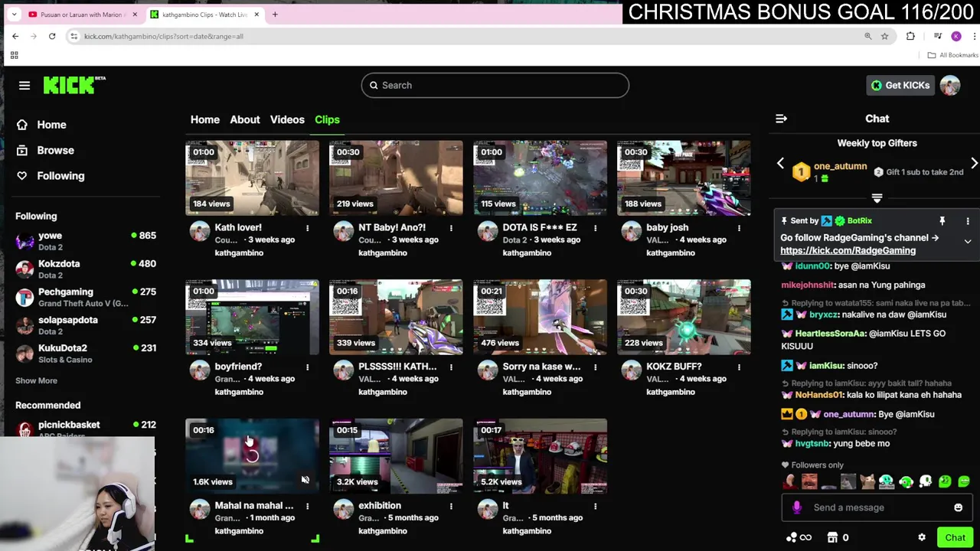
Task: Click the Get KICKs button
Action: (900, 86)
